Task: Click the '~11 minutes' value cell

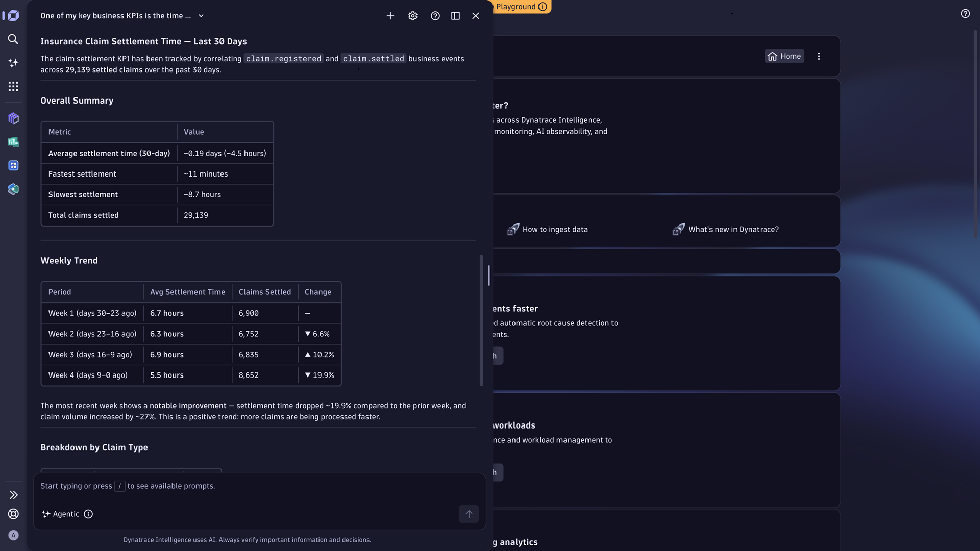Action: (225, 174)
